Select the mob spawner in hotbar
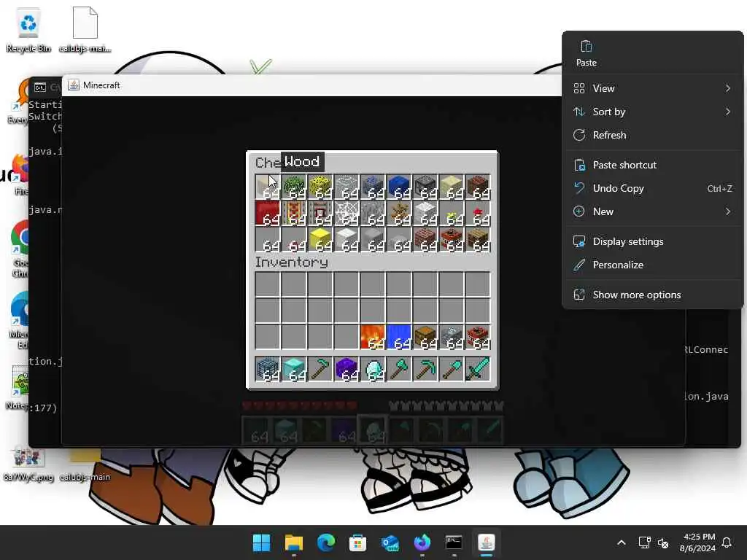The height and width of the screenshot is (560, 747). click(267, 370)
